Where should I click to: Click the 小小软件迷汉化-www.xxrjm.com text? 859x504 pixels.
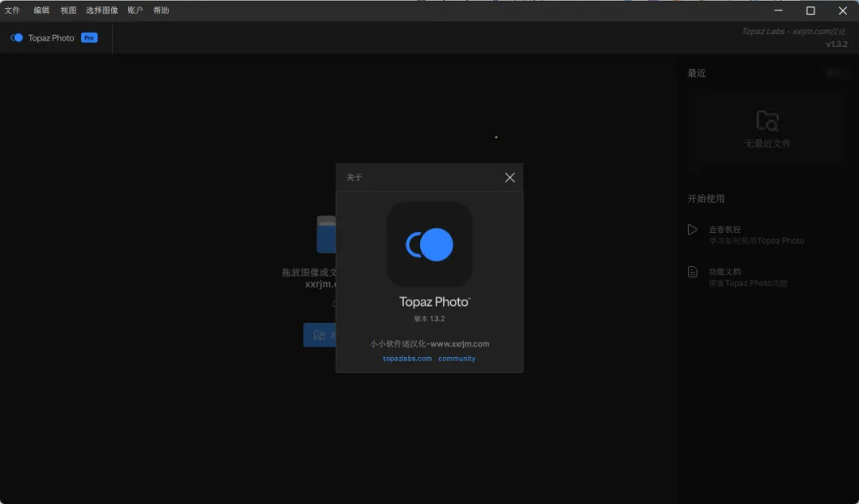point(429,344)
